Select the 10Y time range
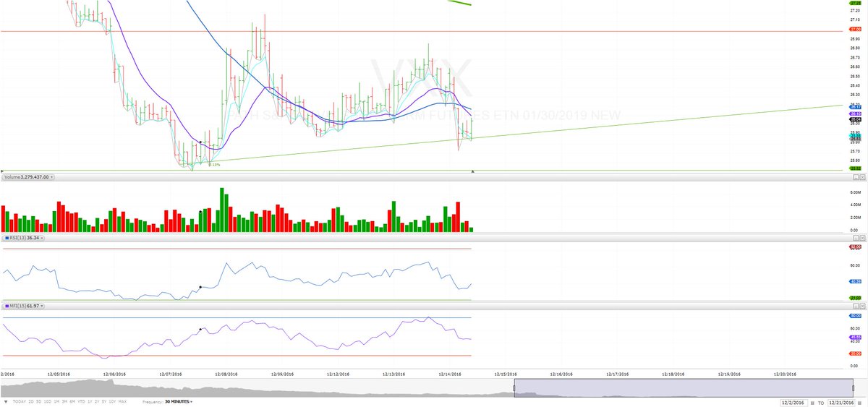Viewport: 868px width, 407px height. pyautogui.click(x=112, y=401)
